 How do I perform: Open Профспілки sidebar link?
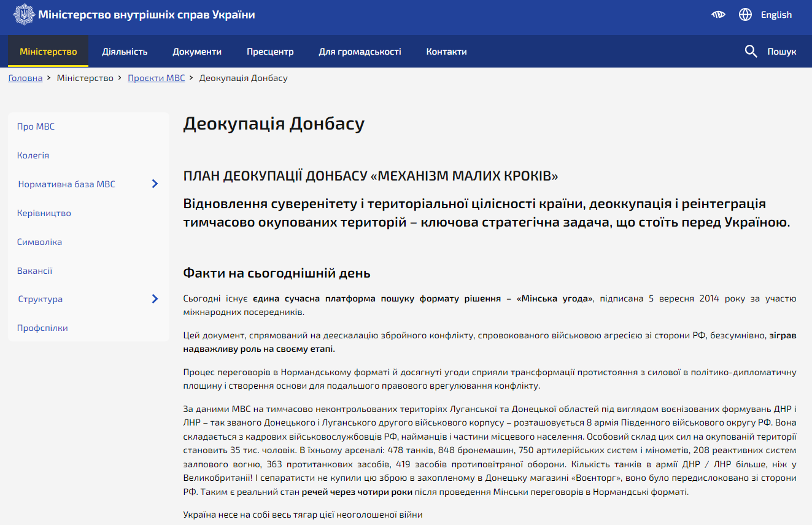pos(42,328)
